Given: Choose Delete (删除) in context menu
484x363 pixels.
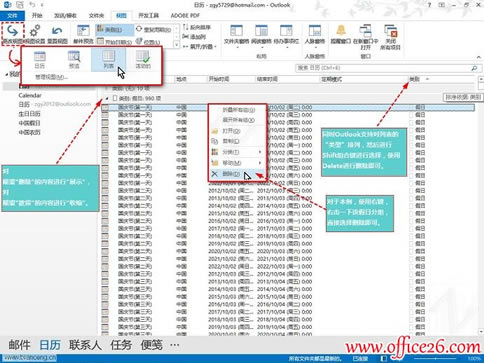Looking at the screenshot, I should 237,174.
